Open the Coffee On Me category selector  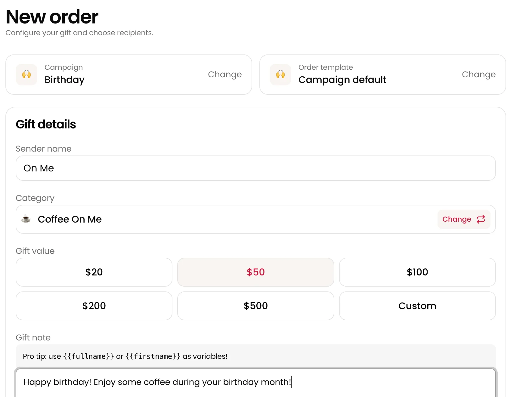click(255, 219)
